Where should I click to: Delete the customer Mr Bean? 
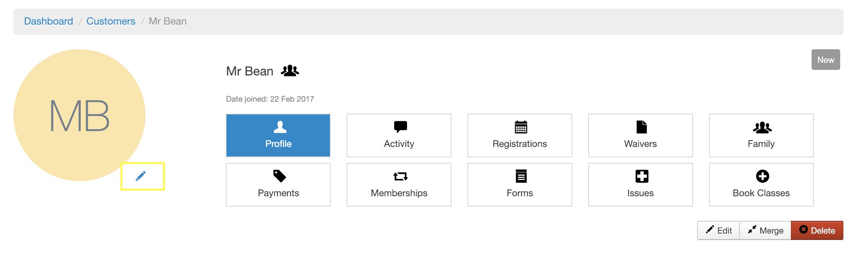coord(817,230)
